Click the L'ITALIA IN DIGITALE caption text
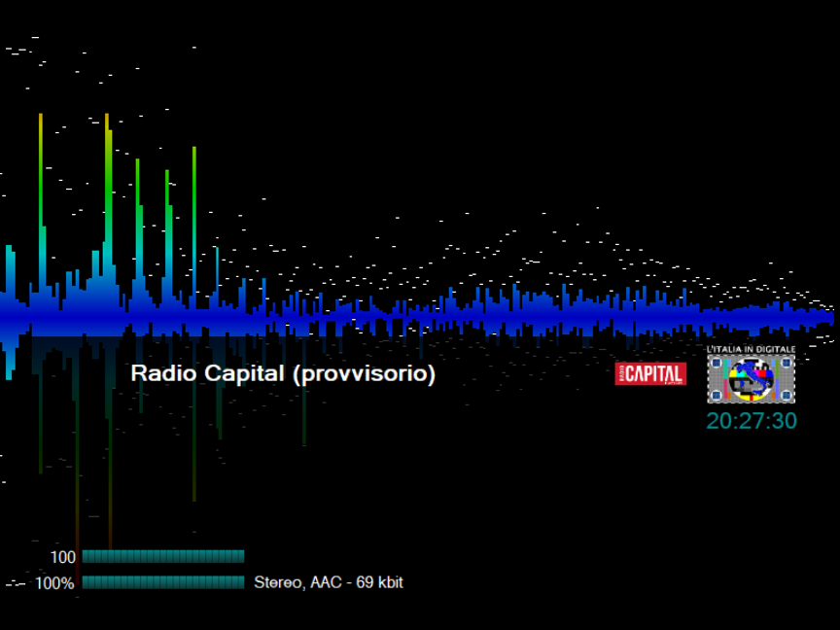Screen dimensions: 840x630 (x=751, y=348)
